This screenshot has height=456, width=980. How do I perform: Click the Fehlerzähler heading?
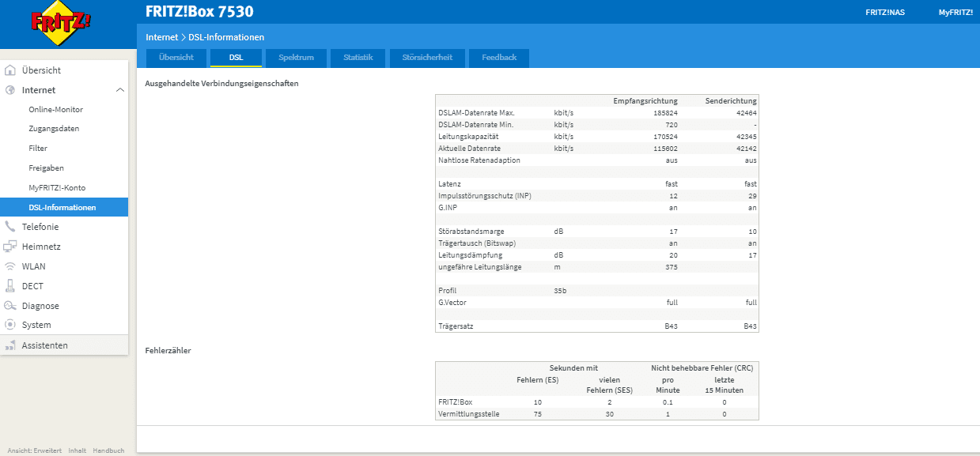(168, 350)
